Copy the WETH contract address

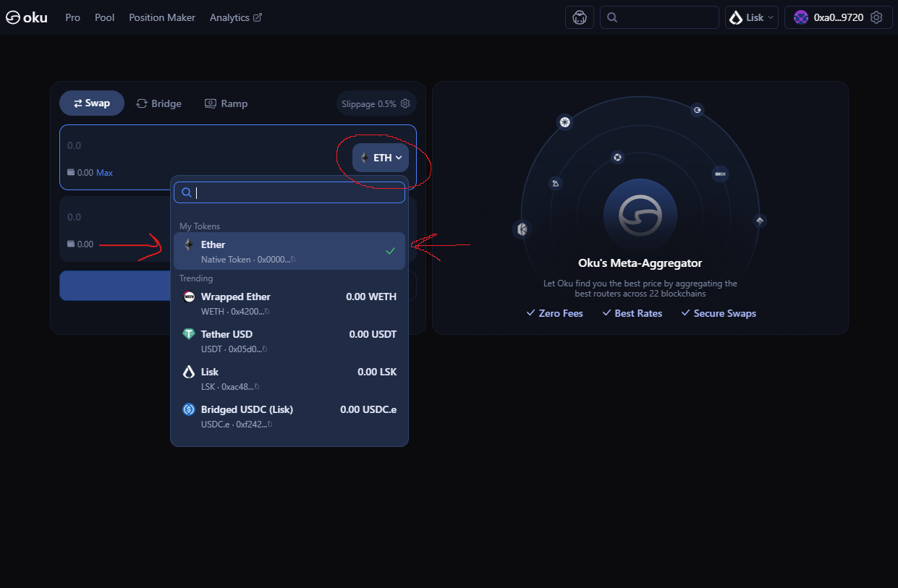267,311
